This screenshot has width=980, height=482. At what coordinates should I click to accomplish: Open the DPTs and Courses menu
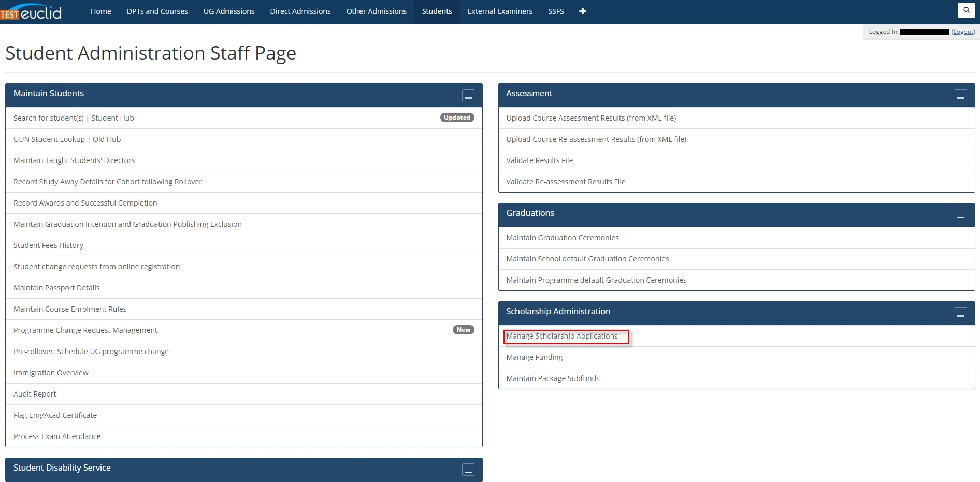point(157,11)
